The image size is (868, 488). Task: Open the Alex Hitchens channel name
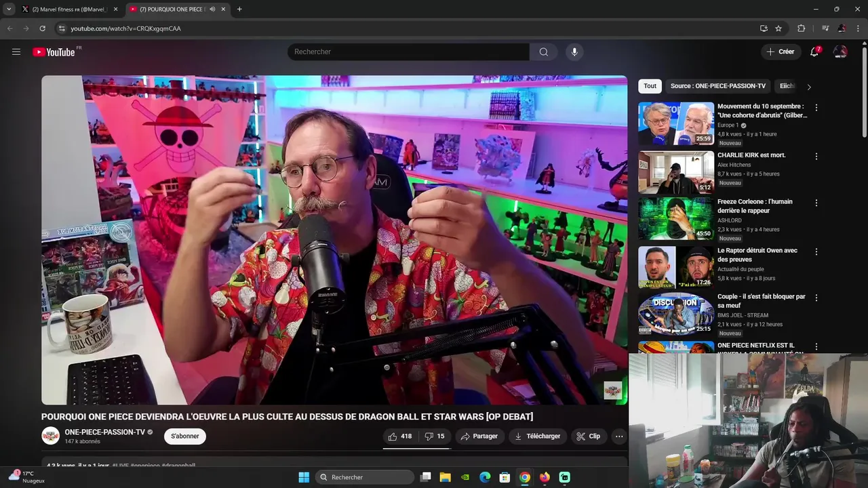coord(734,165)
